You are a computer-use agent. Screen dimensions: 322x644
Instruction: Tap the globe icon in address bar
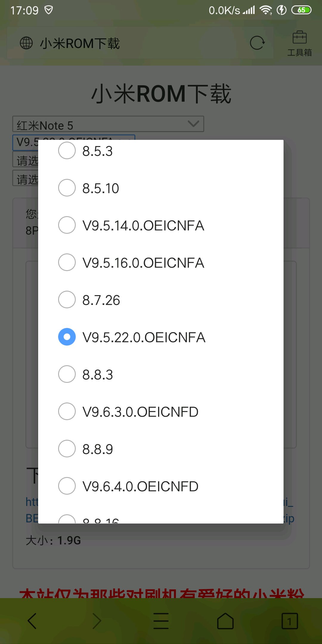click(x=26, y=43)
